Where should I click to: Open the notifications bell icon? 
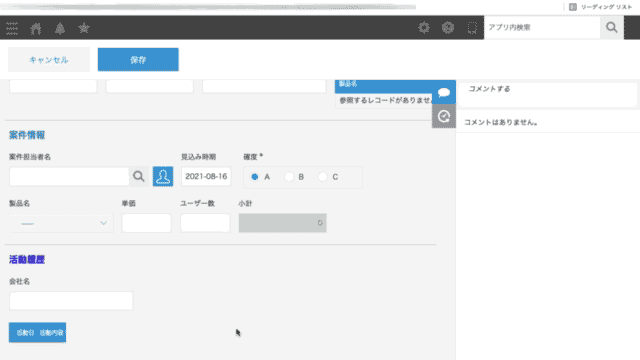(x=60, y=28)
